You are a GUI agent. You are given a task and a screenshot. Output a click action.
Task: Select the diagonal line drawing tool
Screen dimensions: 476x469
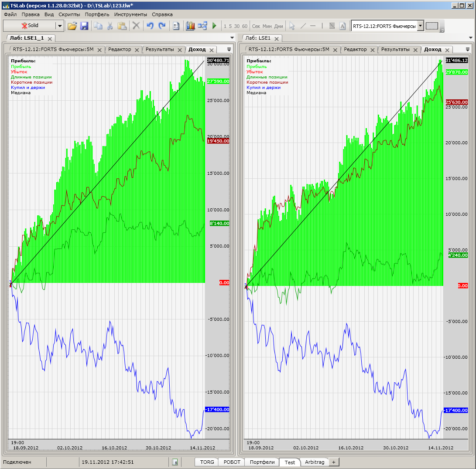pyautogui.click(x=303, y=26)
